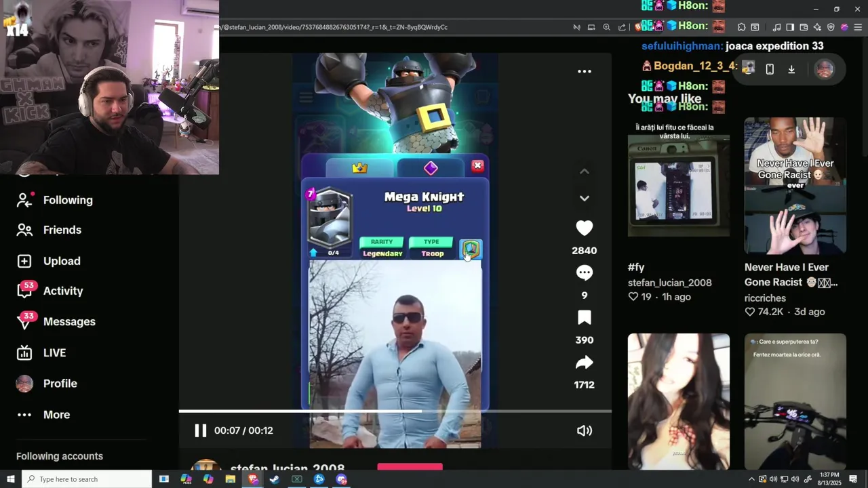Open the Friends sidebar item
868x488 pixels.
pyautogui.click(x=62, y=230)
